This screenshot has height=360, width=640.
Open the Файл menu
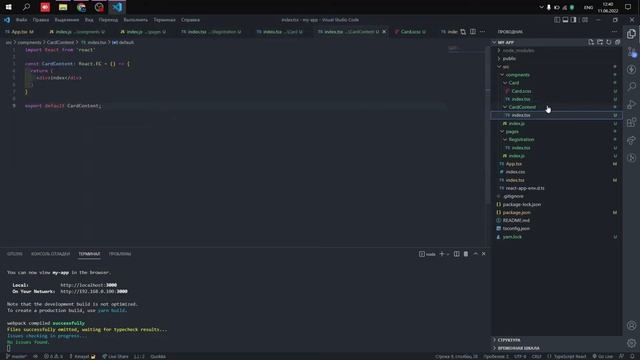coord(21,20)
